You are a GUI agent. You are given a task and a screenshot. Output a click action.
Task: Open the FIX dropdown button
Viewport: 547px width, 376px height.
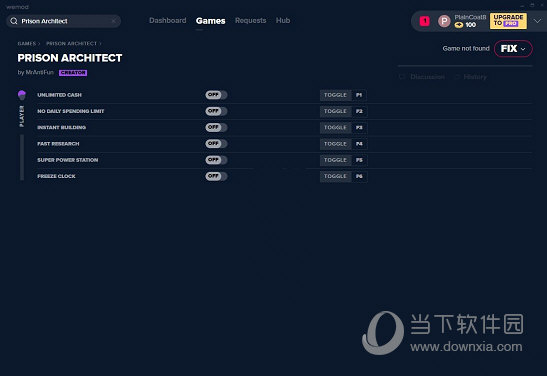513,48
